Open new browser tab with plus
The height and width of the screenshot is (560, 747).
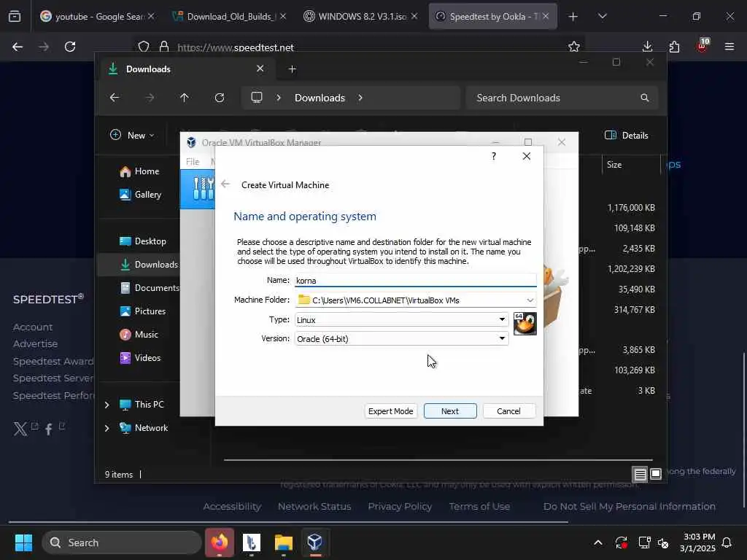click(573, 17)
